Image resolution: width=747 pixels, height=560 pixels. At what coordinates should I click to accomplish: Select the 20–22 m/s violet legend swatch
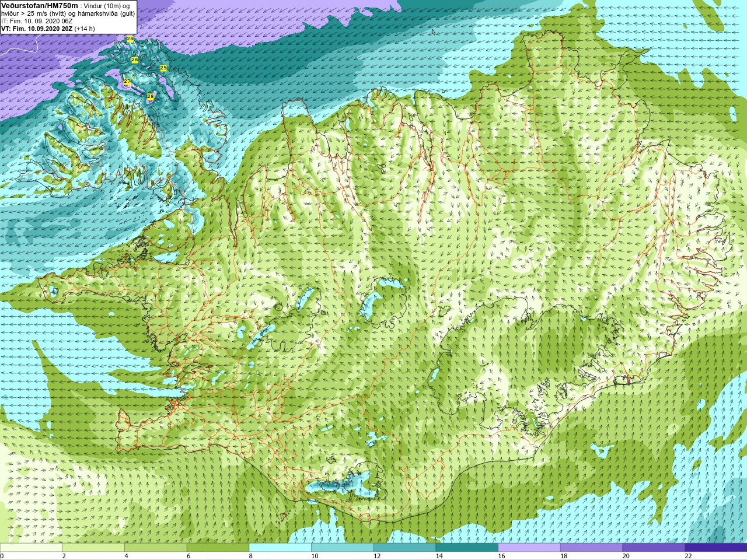click(654, 547)
